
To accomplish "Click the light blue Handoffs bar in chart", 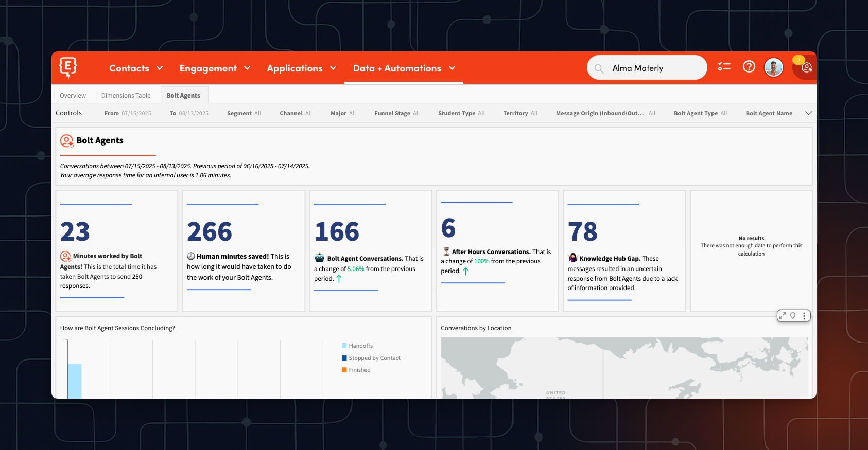I will tap(75, 381).
